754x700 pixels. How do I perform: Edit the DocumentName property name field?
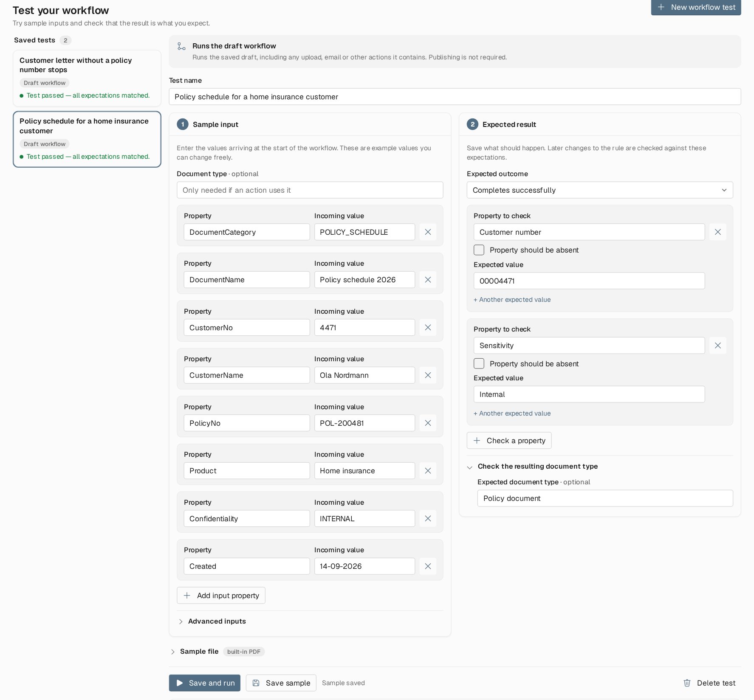tap(247, 280)
